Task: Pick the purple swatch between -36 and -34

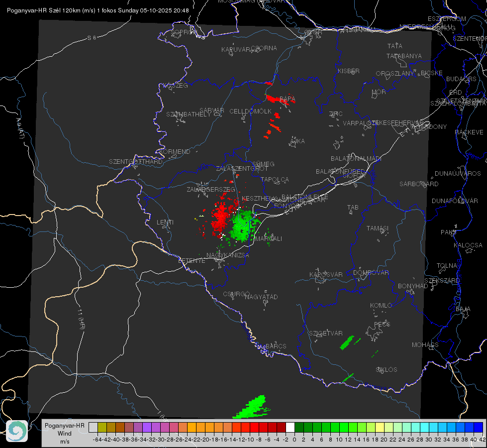Action: (x=138, y=427)
